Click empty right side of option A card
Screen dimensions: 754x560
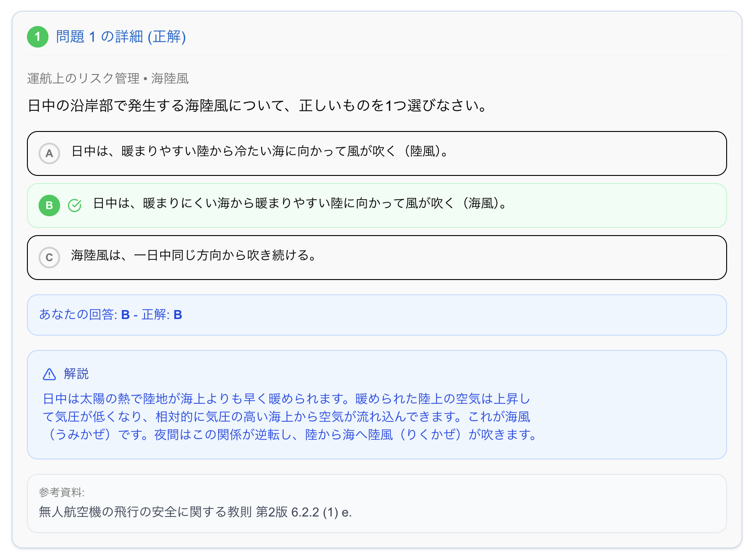coord(583,153)
